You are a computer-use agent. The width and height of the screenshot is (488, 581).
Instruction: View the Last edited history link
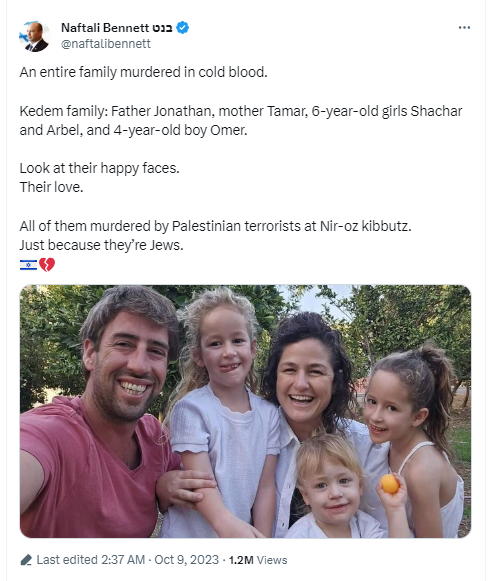click(67, 560)
